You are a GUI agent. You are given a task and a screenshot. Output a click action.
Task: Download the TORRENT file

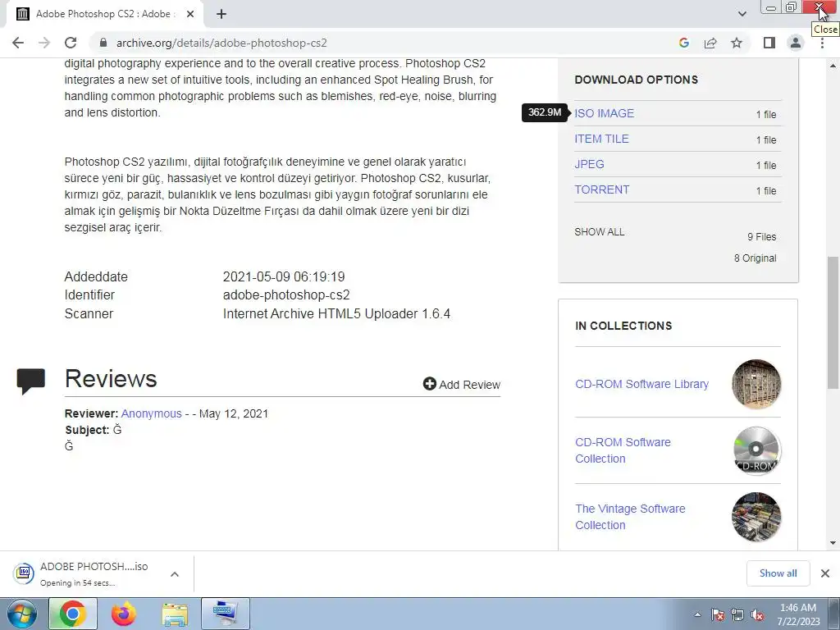pos(601,189)
